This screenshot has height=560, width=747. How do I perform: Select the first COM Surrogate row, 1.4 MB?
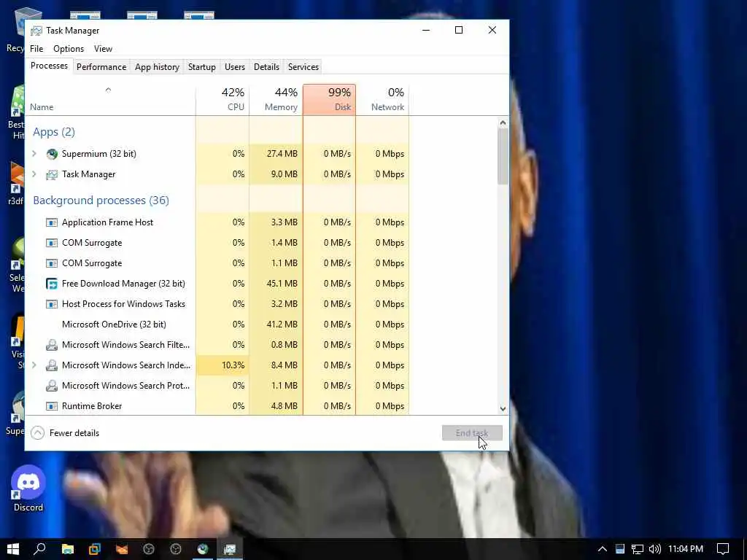(x=217, y=243)
